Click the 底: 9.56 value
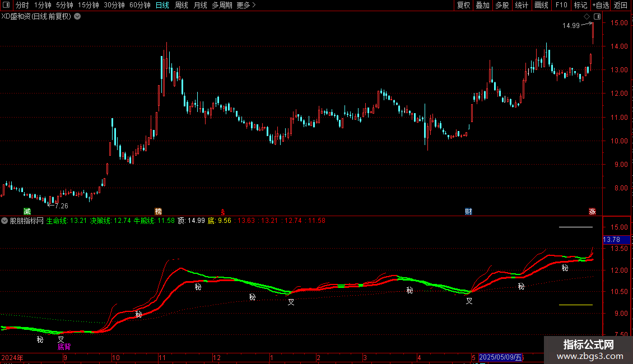 click(x=219, y=221)
